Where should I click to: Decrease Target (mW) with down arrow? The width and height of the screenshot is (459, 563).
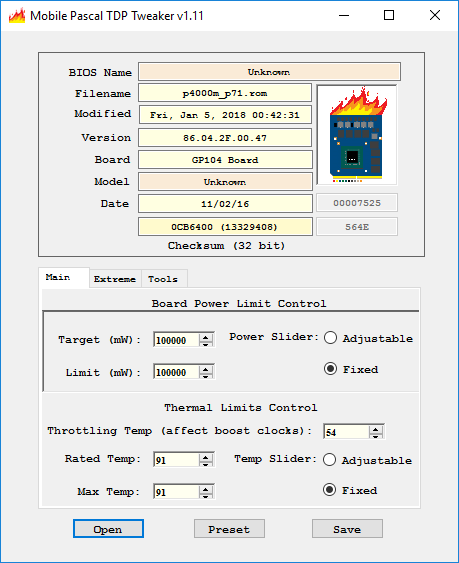[x=206, y=344]
